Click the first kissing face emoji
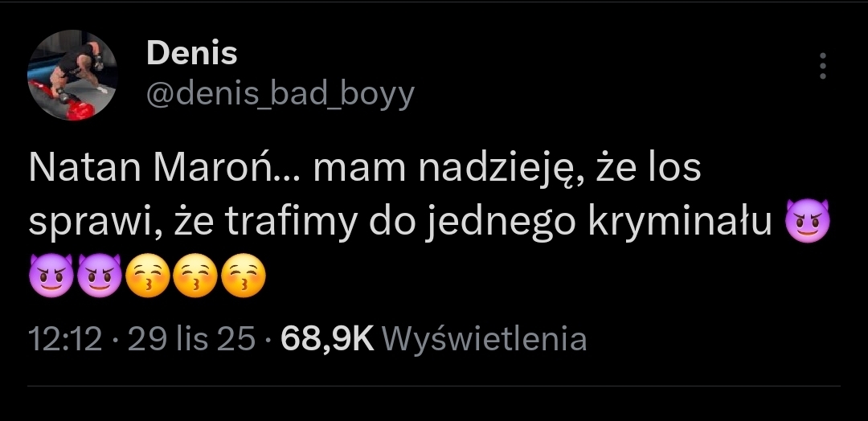 [148, 276]
